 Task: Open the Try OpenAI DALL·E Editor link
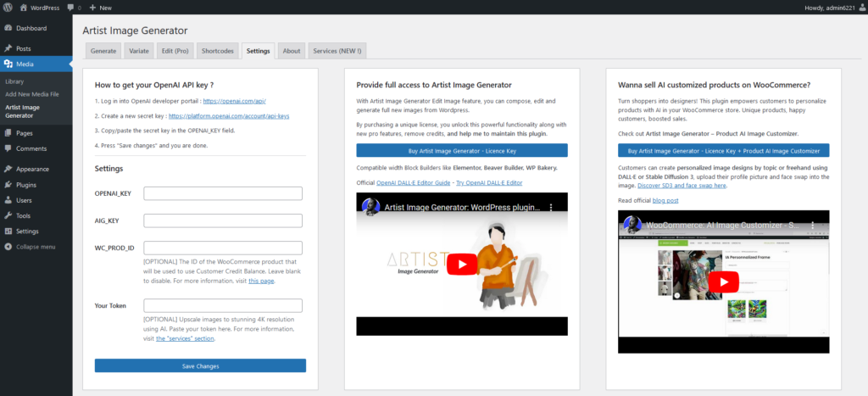pos(489,183)
